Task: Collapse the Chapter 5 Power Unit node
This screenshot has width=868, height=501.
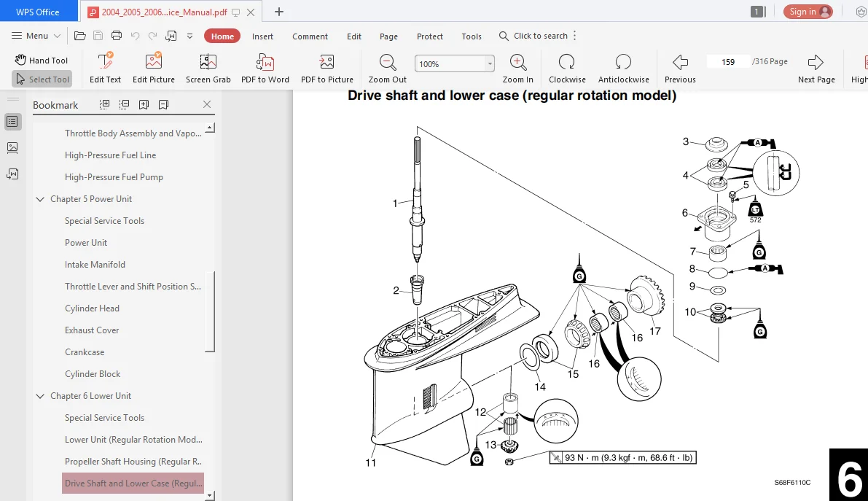Action: click(40, 199)
